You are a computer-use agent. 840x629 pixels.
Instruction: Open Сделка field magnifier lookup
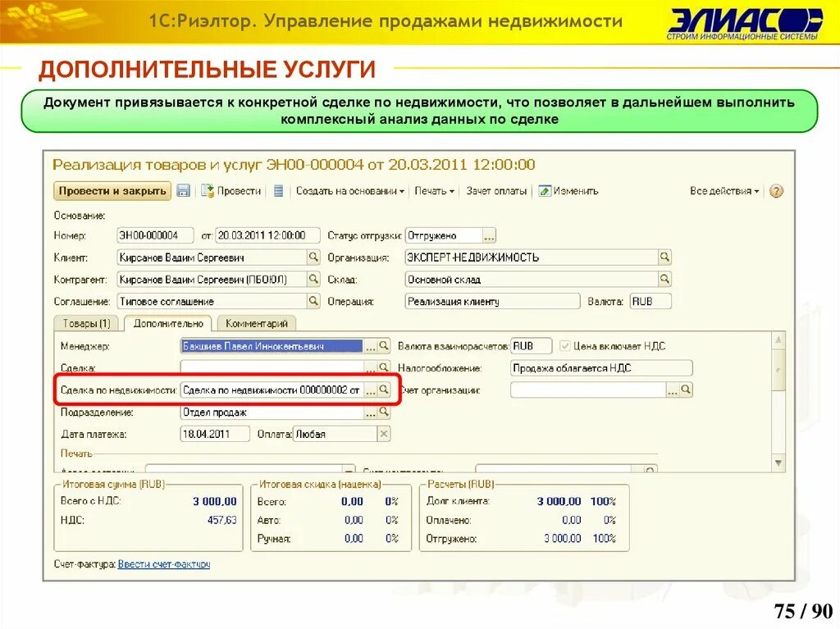click(x=384, y=367)
